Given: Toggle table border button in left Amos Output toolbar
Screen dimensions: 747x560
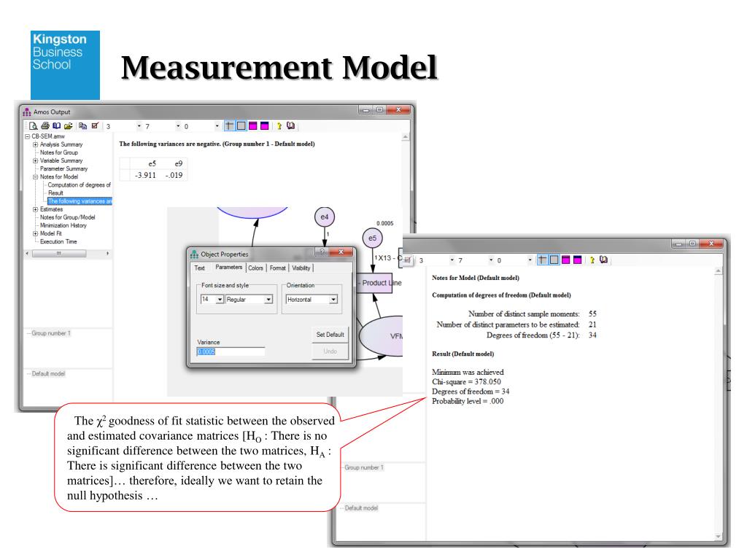Looking at the screenshot, I should click(241, 125).
